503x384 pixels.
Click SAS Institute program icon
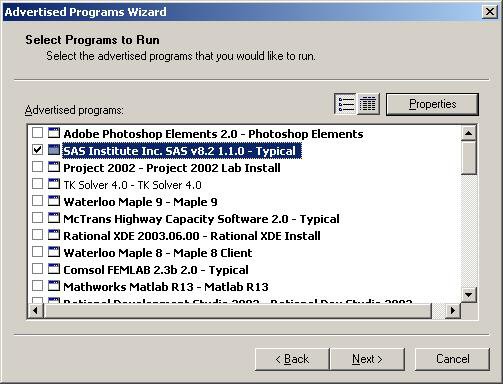click(x=54, y=150)
